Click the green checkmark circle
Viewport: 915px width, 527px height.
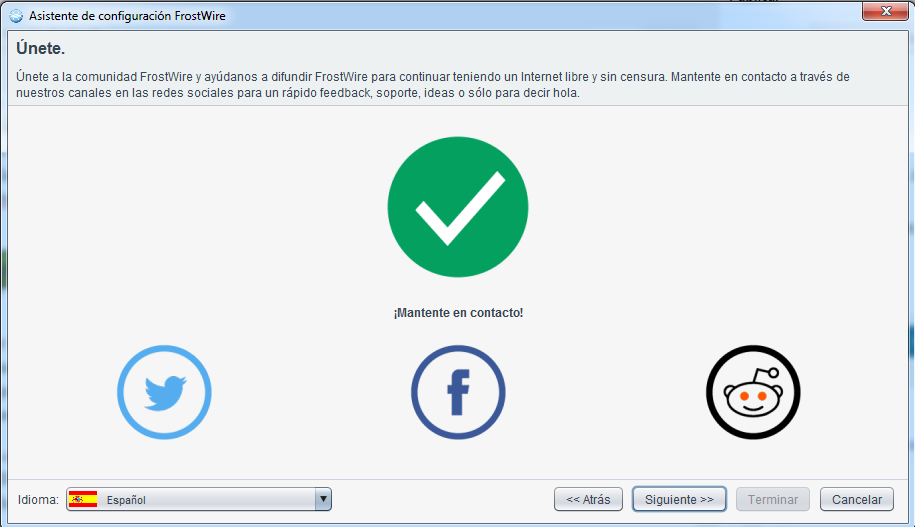point(458,207)
